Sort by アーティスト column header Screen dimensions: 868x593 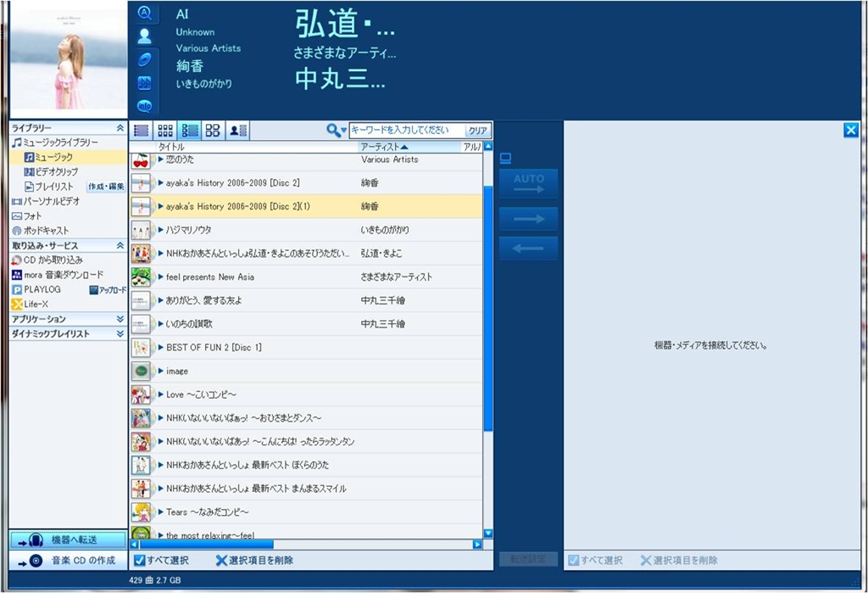409,147
